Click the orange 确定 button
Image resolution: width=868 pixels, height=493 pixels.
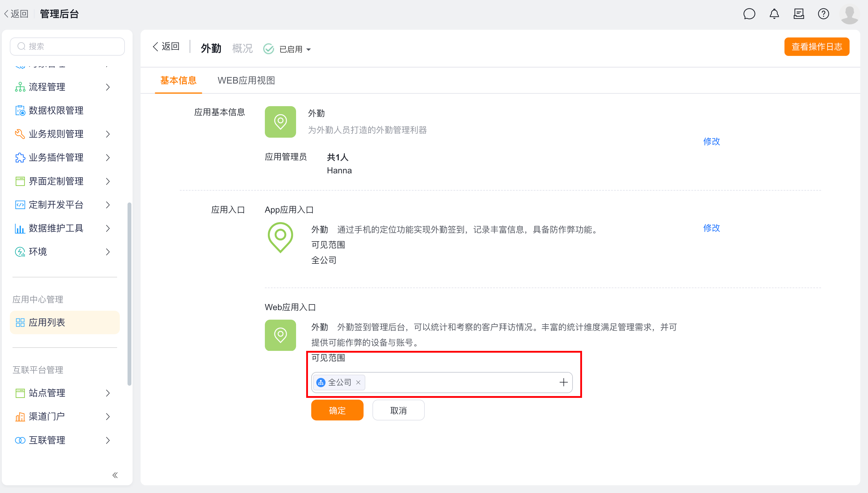pos(337,410)
